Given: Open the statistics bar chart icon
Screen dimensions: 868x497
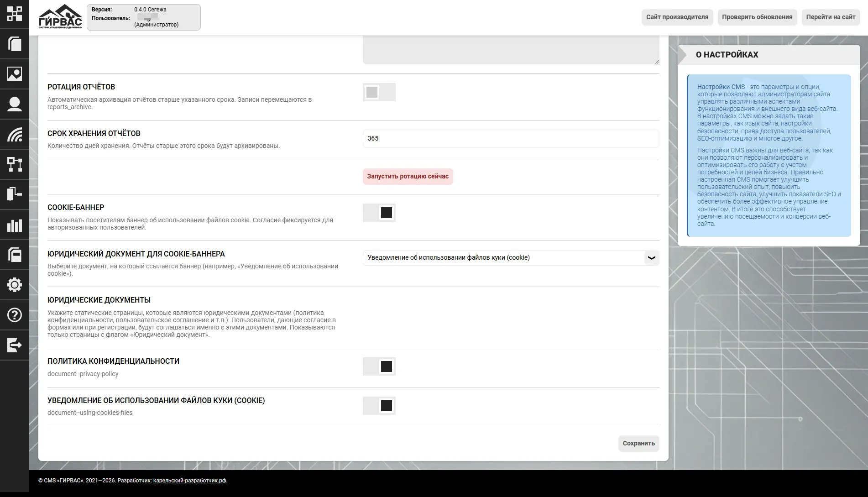Looking at the screenshot, I should pyautogui.click(x=15, y=225).
